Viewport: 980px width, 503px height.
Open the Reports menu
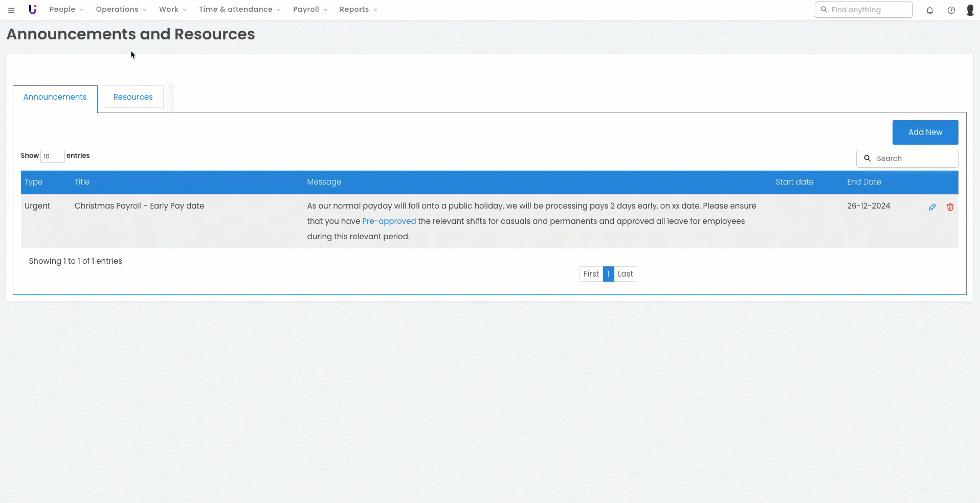point(358,10)
